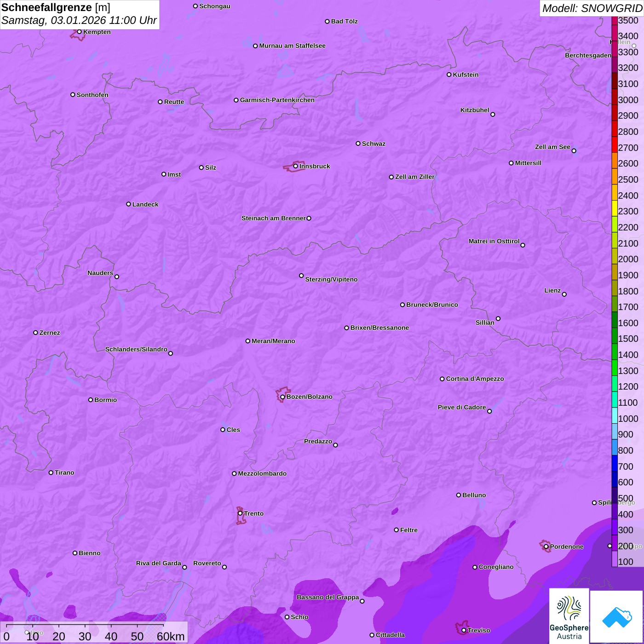The image size is (644, 644).
Task: Select the "Pieve di Cadore" label
Action: 462,407
